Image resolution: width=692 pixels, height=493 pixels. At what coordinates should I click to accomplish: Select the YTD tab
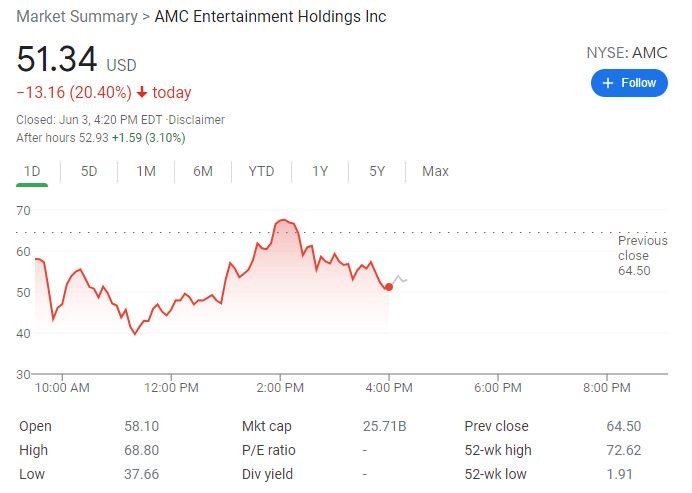(x=261, y=171)
